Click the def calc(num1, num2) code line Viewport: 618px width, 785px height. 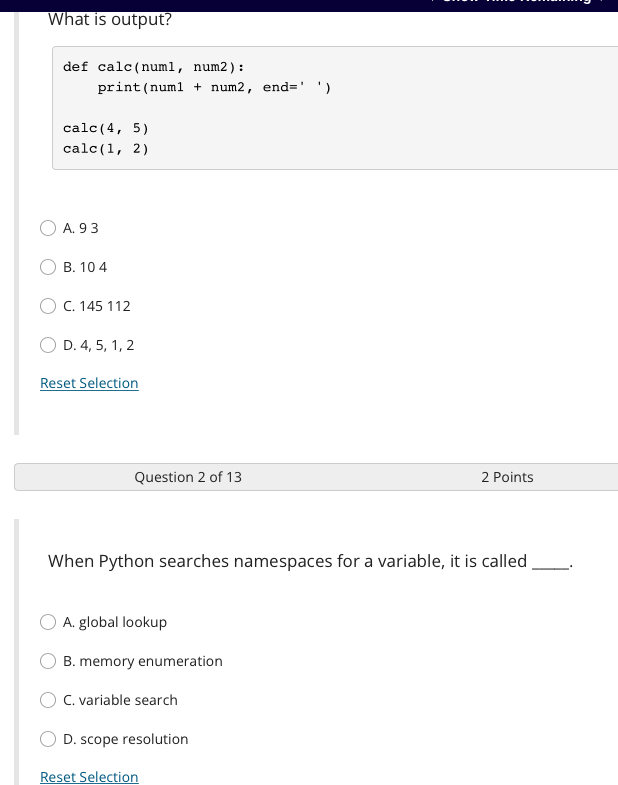point(154,67)
